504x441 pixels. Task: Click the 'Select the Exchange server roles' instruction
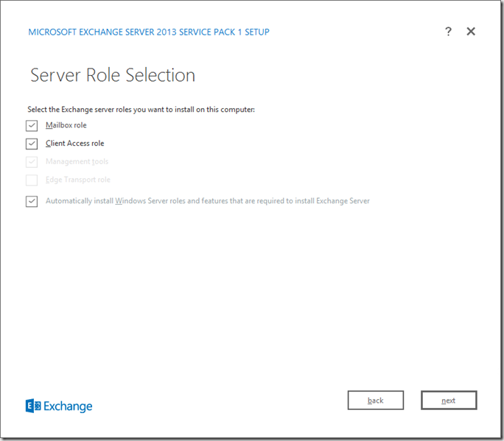point(141,110)
